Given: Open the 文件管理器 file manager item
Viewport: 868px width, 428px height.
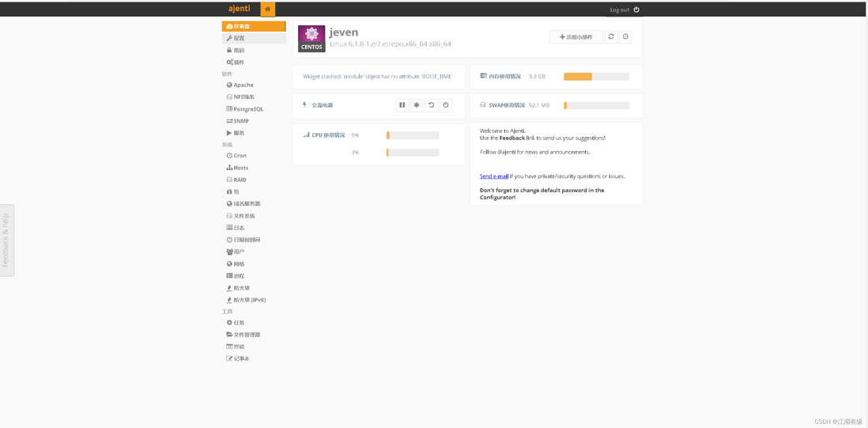Looking at the screenshot, I should tap(254, 335).
